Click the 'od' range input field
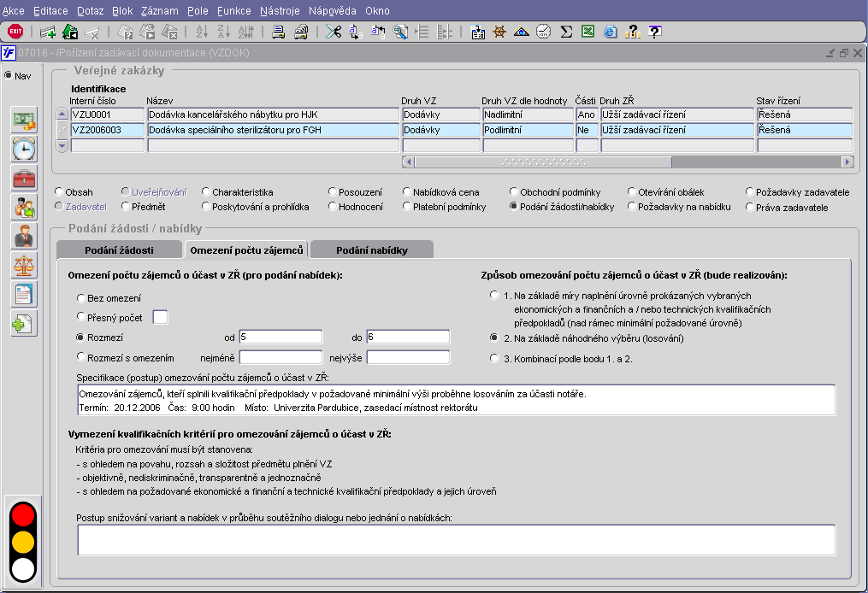The image size is (868, 593). (280, 337)
